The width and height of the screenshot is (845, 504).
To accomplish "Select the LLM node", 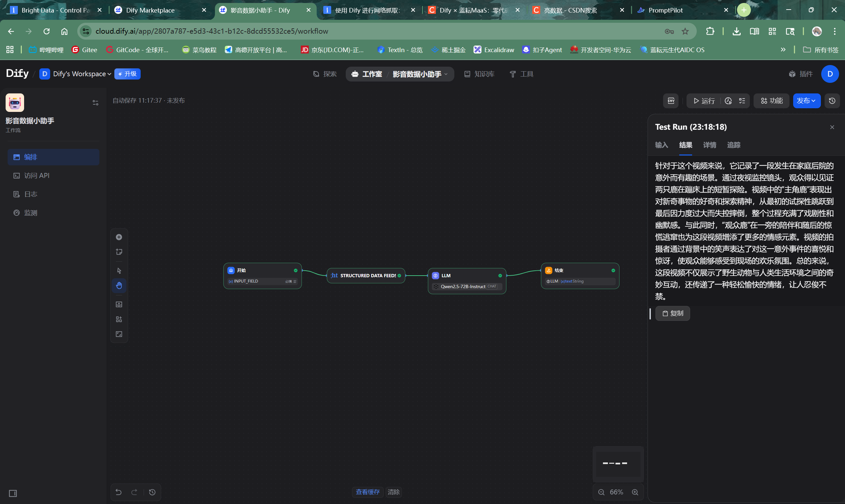I will click(467, 281).
